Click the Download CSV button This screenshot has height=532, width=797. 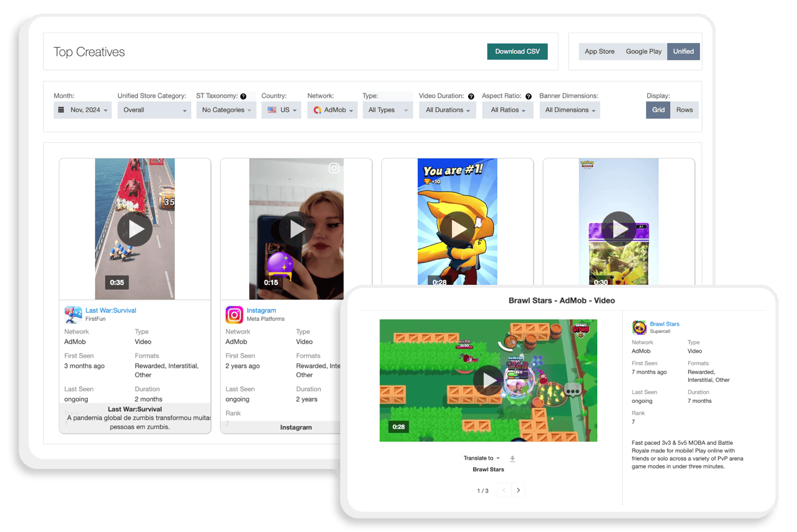[517, 51]
